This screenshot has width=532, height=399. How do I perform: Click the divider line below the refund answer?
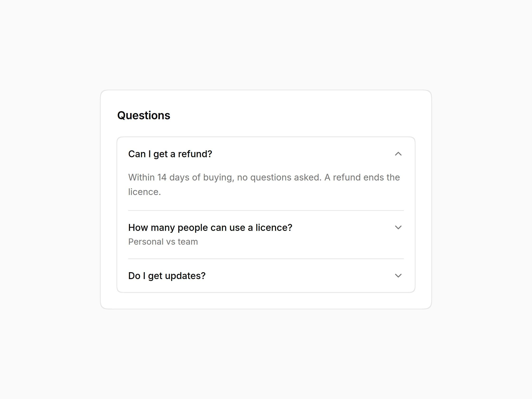266,210
